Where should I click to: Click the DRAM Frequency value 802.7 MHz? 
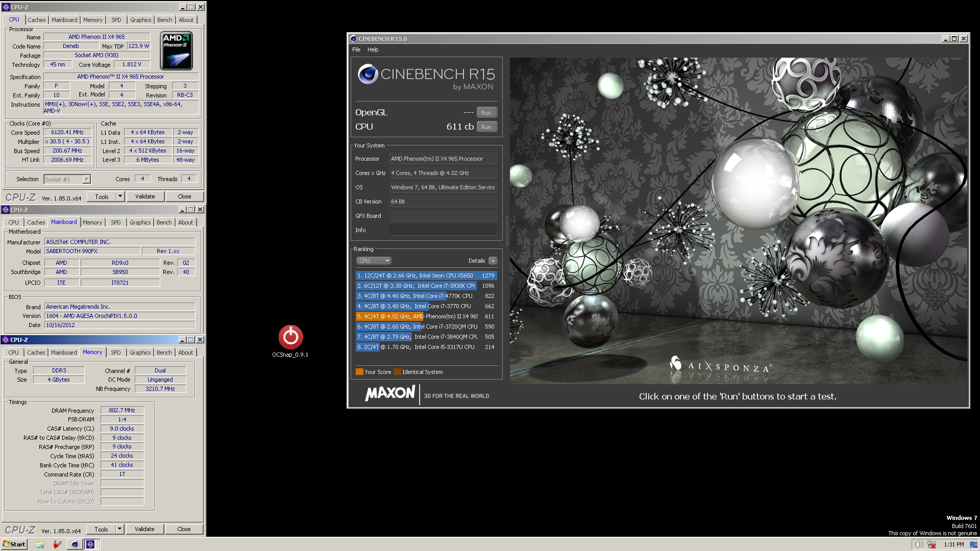pyautogui.click(x=122, y=410)
